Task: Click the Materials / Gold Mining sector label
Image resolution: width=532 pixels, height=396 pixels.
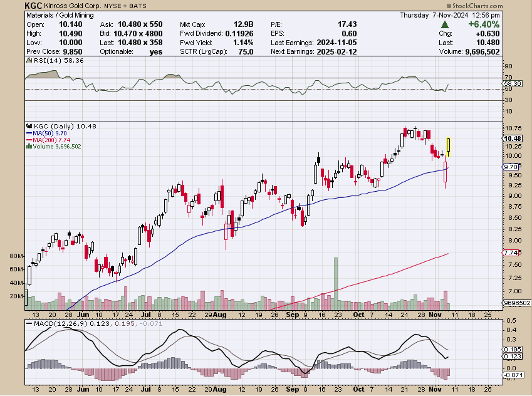Action: (x=60, y=15)
